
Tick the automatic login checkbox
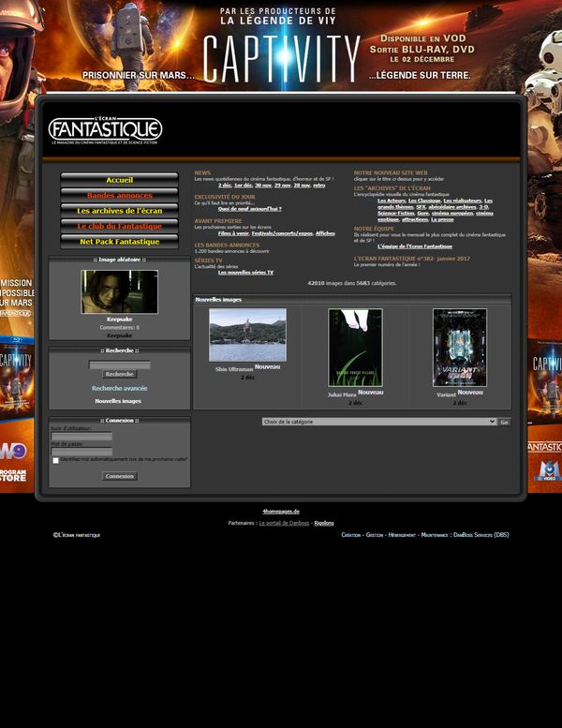click(x=55, y=461)
